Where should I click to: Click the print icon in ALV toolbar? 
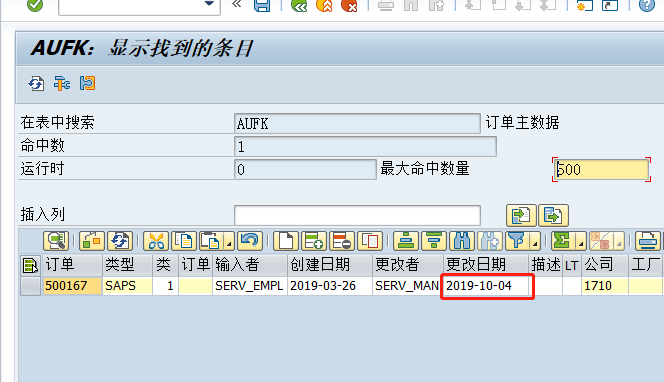pyautogui.click(x=648, y=241)
